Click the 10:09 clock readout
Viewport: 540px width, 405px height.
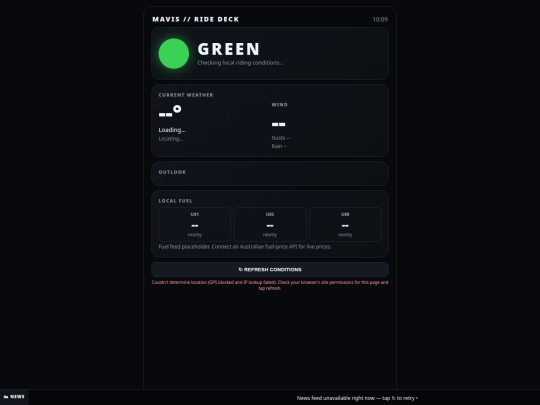pos(380,20)
